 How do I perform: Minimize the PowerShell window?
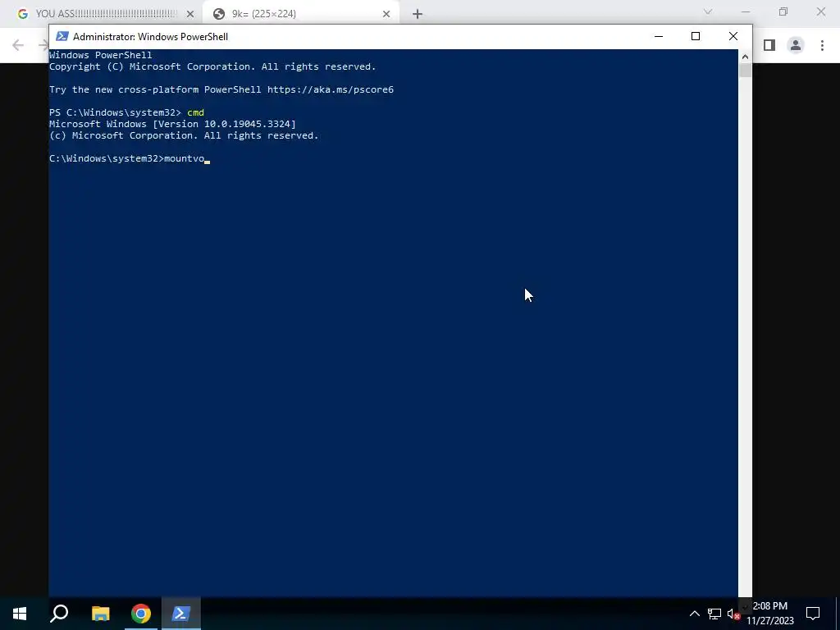click(659, 36)
